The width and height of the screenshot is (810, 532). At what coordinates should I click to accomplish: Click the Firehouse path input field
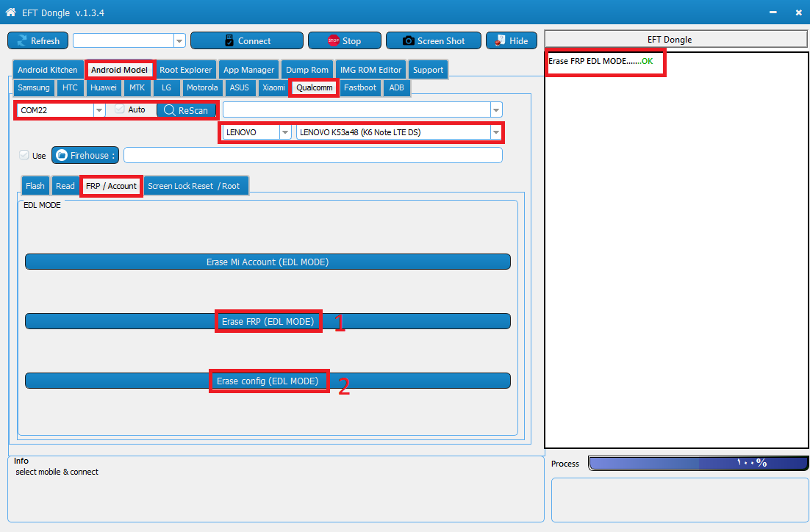[313, 155]
